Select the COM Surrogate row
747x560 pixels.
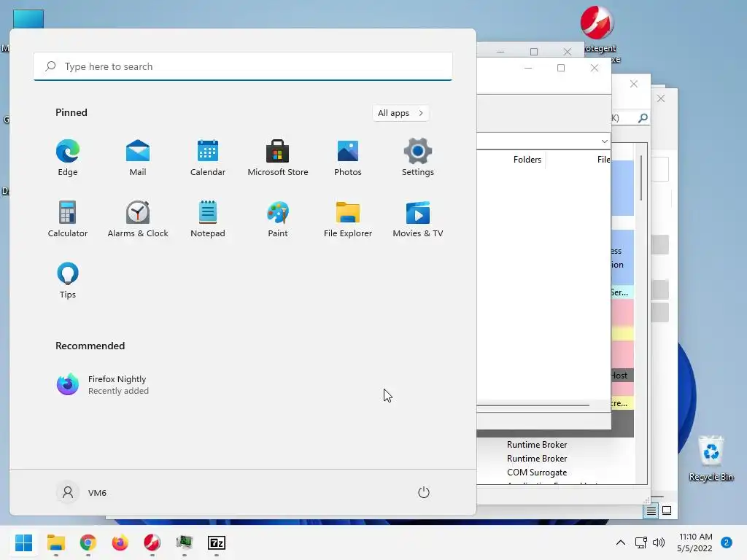pyautogui.click(x=537, y=472)
